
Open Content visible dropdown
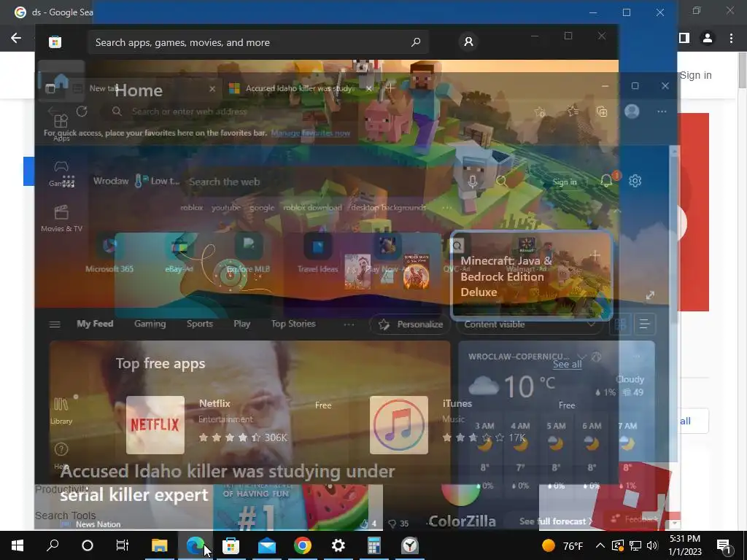(530, 324)
